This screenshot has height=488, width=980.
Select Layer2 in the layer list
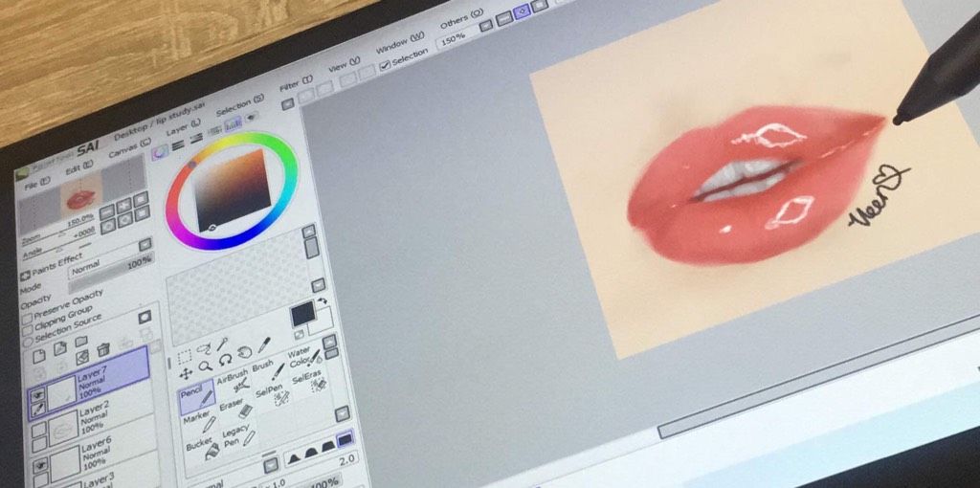click(x=93, y=423)
